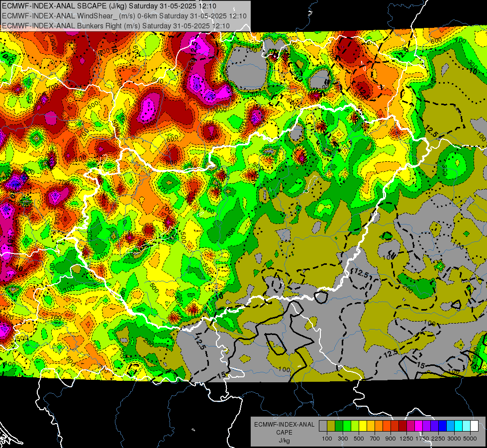Viewport: 487px width, 448px height.
Task: Click the gray legend swatch below 100
Action: [323, 426]
